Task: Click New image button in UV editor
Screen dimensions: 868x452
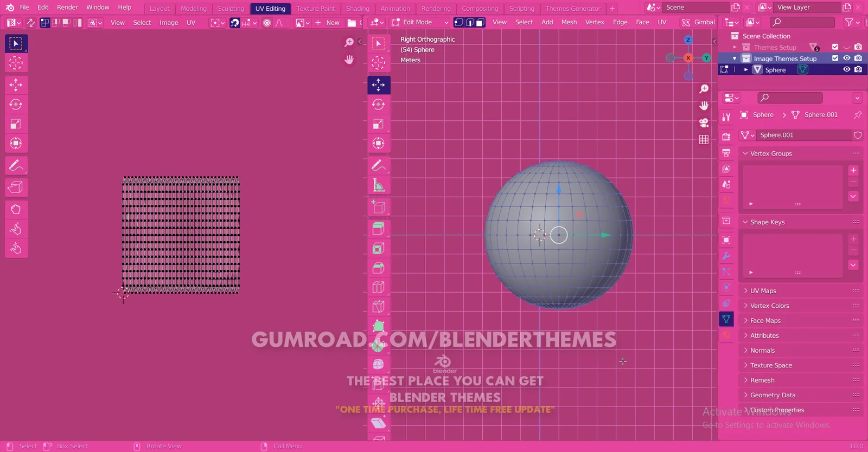Action: point(328,23)
